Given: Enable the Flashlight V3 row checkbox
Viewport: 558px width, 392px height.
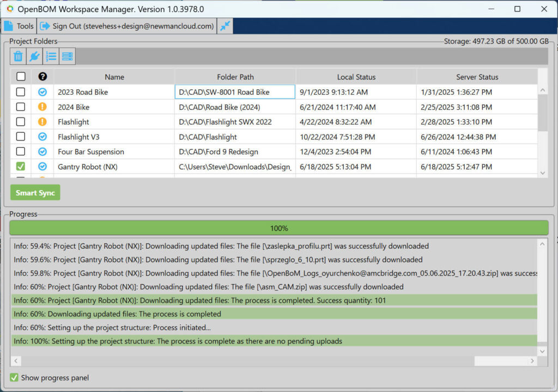Looking at the screenshot, I should pos(21,137).
